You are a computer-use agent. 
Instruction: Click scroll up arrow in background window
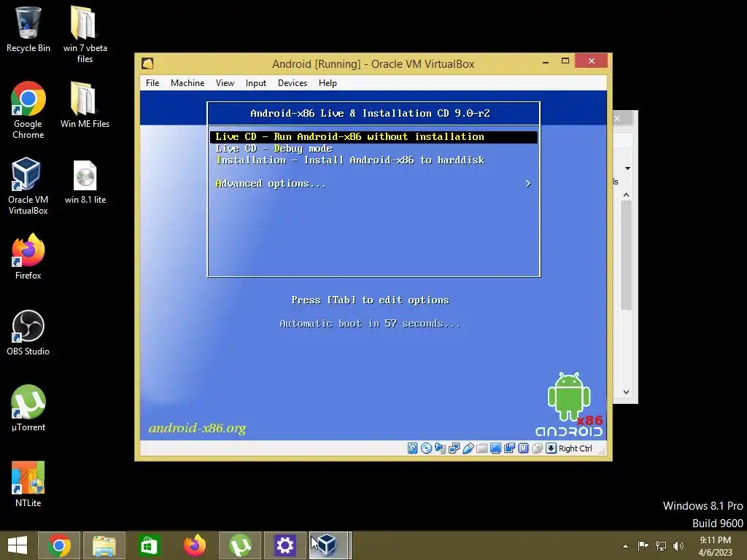(627, 195)
